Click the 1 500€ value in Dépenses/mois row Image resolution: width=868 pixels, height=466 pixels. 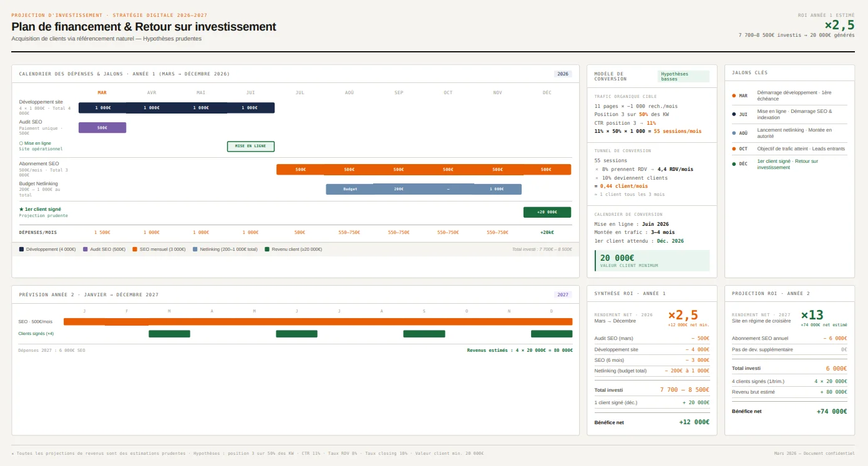tap(102, 232)
